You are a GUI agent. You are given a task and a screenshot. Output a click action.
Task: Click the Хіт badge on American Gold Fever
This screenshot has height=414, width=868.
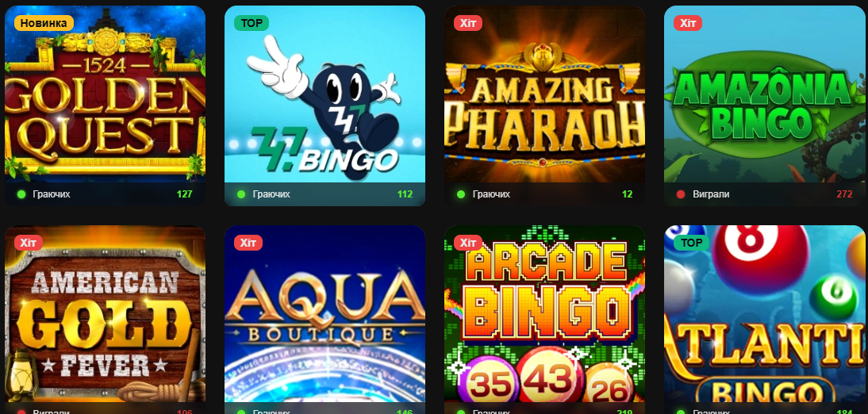point(29,243)
